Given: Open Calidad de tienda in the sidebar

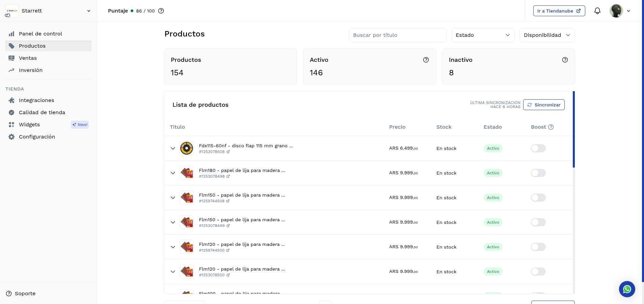Looking at the screenshot, I should [x=42, y=112].
